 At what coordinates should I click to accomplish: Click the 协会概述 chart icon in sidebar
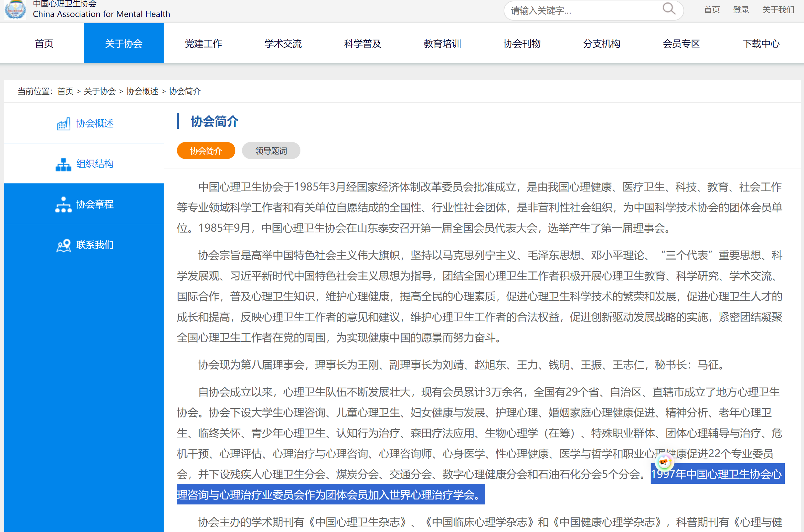63,123
